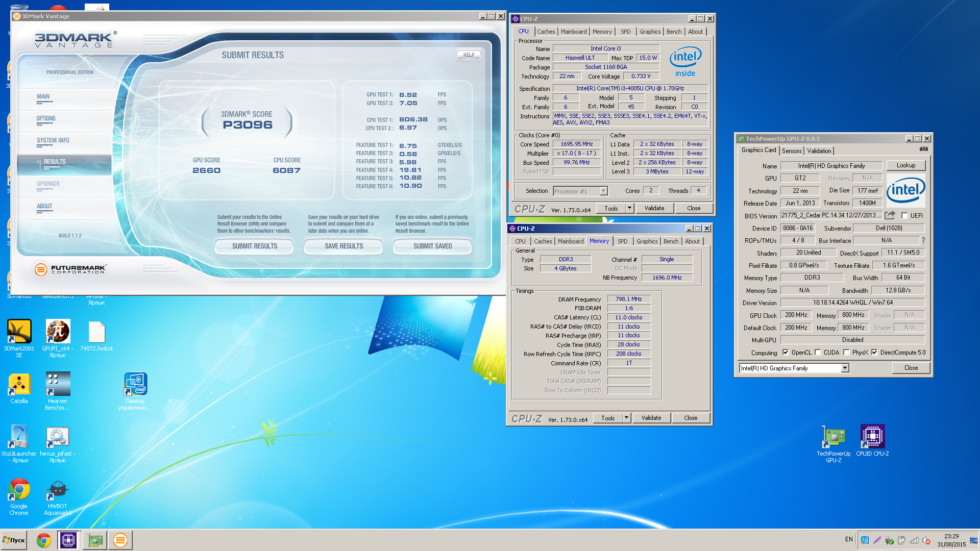980x551 pixels.
Task: Click CPU-Z icon in the taskbar
Action: (68, 540)
